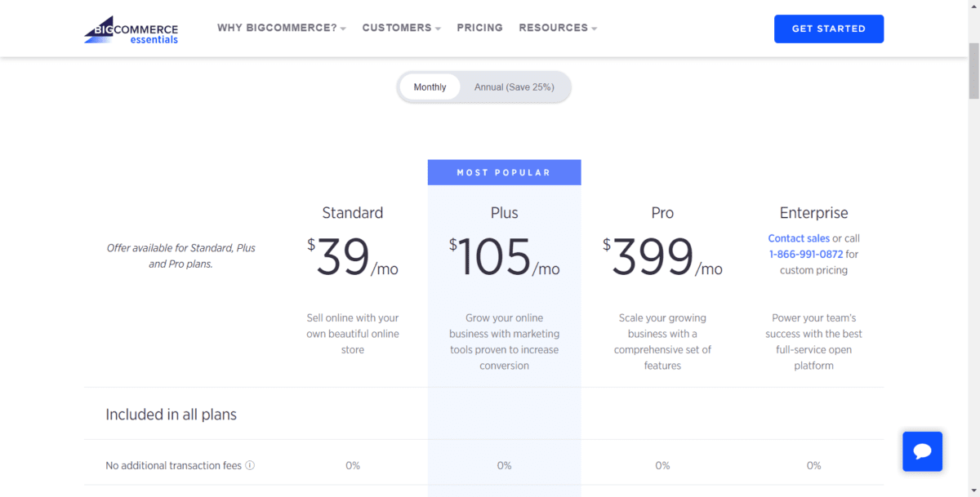
Task: Click the Pro plan description text
Action: point(662,341)
